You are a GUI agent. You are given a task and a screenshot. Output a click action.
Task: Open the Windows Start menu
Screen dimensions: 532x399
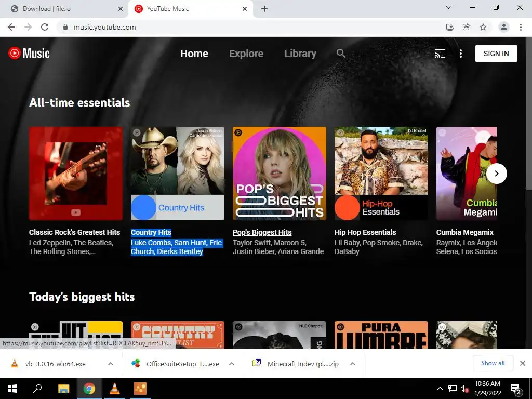[12, 389]
